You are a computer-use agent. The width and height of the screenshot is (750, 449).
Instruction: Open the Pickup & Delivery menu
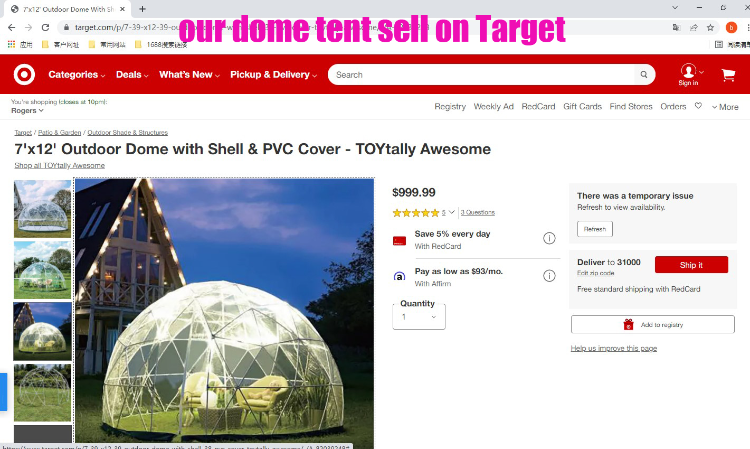click(274, 75)
